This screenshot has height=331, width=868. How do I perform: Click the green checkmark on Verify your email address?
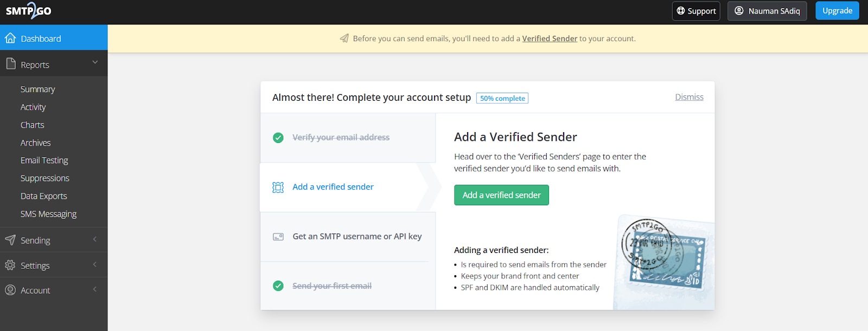[278, 138]
